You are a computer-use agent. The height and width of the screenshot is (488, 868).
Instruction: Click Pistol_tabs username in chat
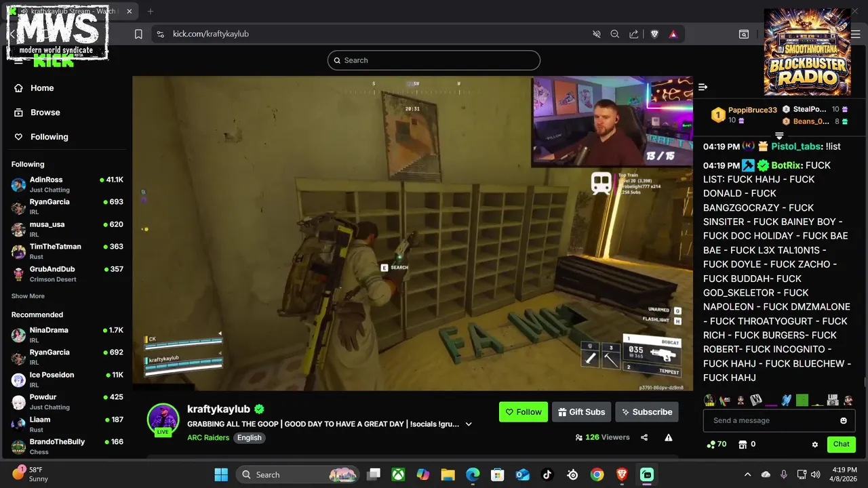pos(796,146)
